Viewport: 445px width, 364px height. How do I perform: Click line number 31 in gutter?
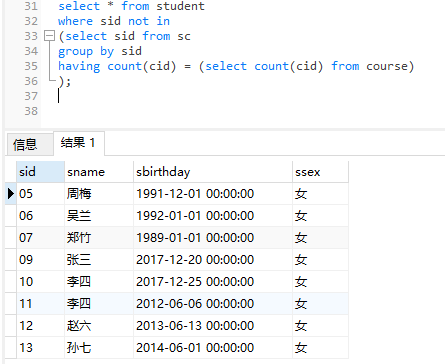tap(31, 6)
